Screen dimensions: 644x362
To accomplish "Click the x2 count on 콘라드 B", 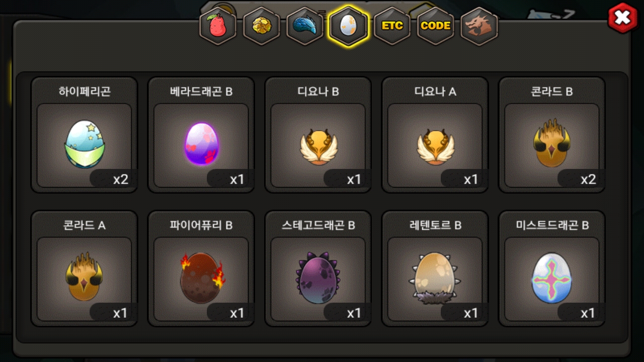I will click(588, 179).
